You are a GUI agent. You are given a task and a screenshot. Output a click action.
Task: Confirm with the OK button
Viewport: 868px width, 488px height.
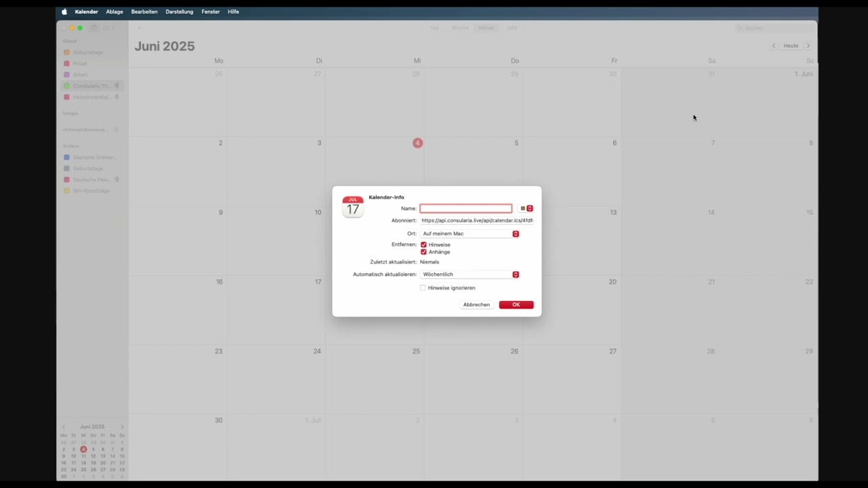point(516,305)
